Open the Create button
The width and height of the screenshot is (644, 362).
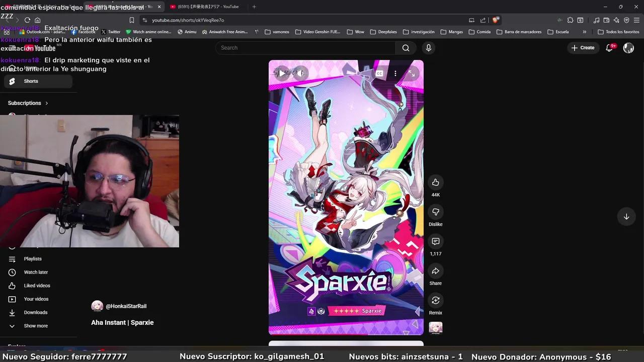(x=583, y=48)
